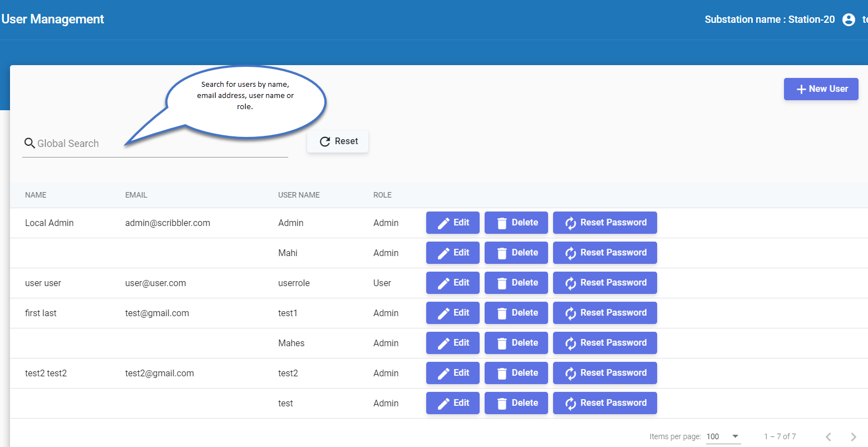Sort by the EMAIL column header
The height and width of the screenshot is (447, 868).
(x=136, y=195)
